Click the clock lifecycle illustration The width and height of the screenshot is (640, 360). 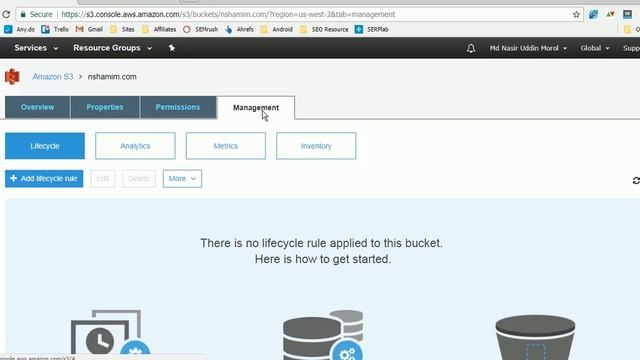(110, 334)
